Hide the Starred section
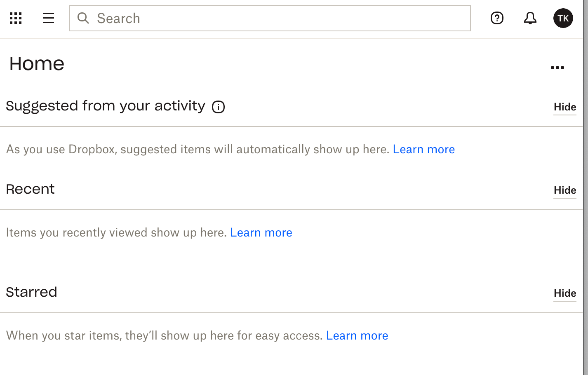Viewport: 588px width, 375px height. pyautogui.click(x=565, y=293)
